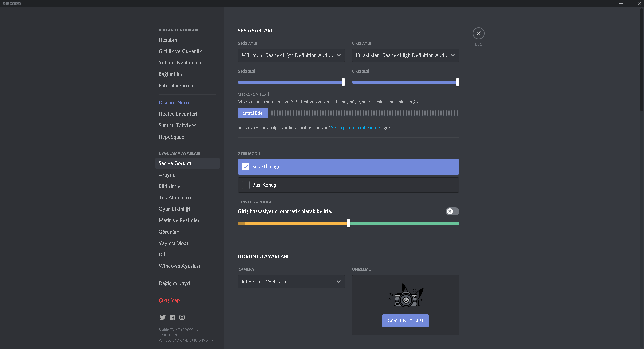
Task: Open Dil language settings
Action: point(187,255)
